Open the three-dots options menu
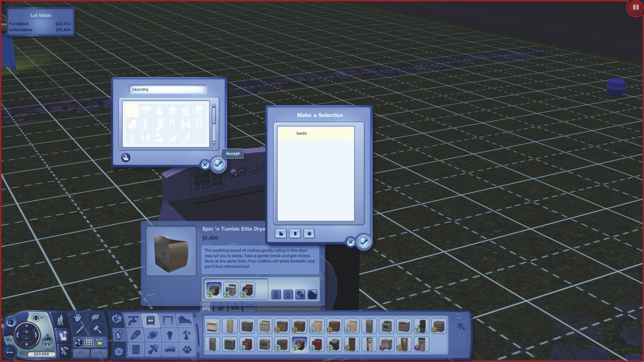The width and height of the screenshot is (644, 362). coord(10,352)
